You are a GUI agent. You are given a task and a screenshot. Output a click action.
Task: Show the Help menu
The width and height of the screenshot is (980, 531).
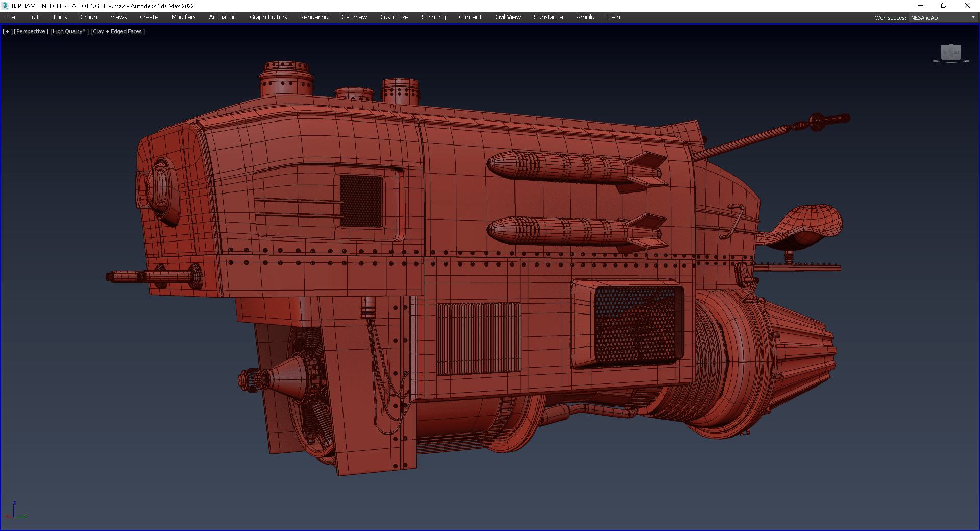pos(613,17)
